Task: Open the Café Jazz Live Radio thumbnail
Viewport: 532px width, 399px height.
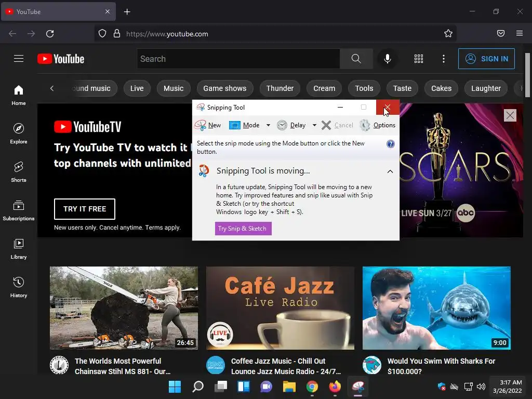Action: [280, 308]
